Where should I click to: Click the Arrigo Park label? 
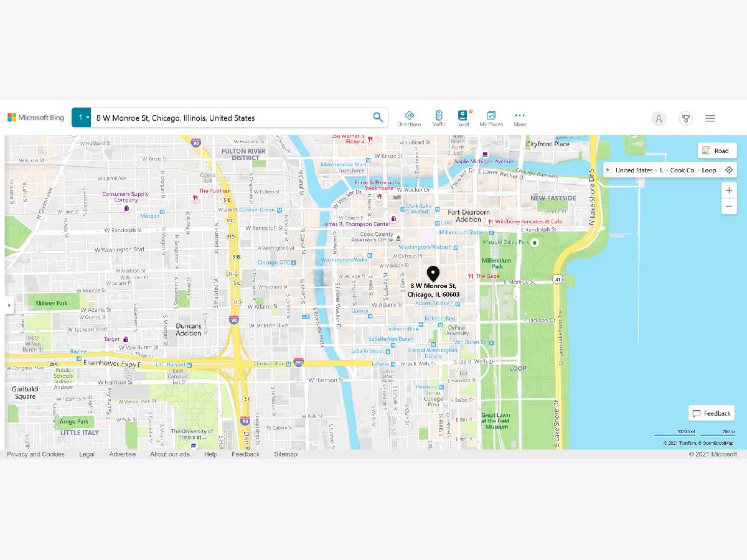point(73,422)
